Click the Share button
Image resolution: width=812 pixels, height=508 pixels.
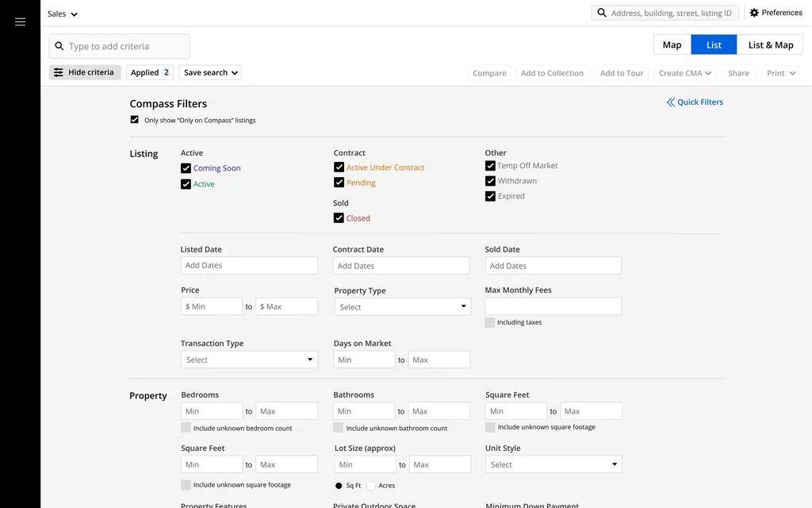pyautogui.click(x=738, y=73)
